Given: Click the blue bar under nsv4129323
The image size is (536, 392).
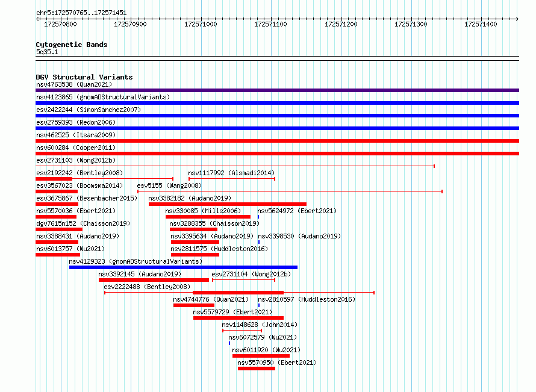Looking at the screenshot, I should [x=183, y=267].
